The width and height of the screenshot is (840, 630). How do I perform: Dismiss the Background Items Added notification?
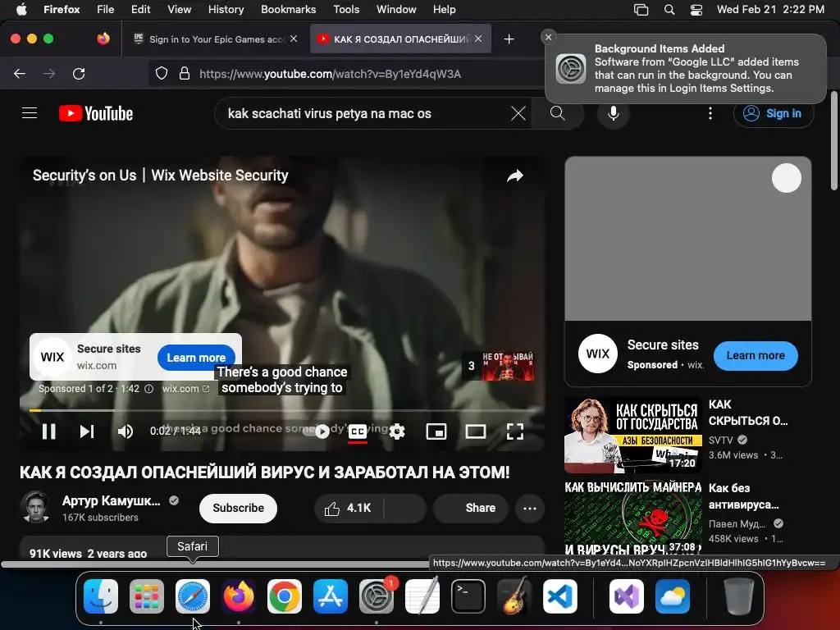[548, 37]
